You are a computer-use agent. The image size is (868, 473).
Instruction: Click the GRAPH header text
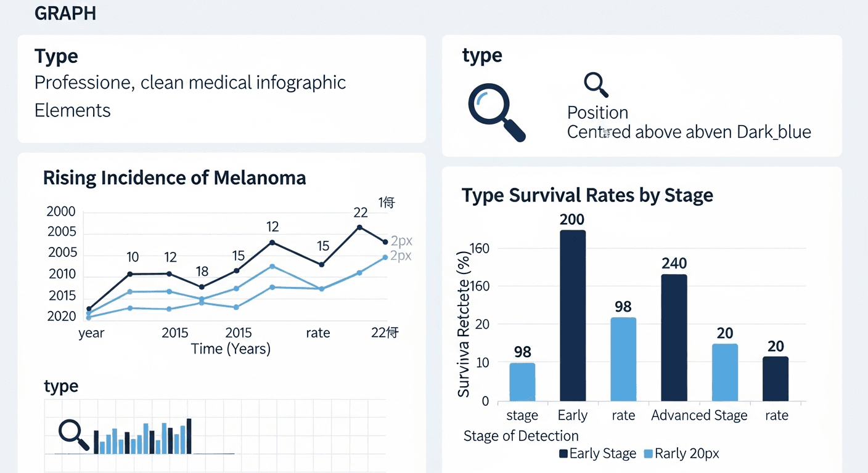pos(65,14)
